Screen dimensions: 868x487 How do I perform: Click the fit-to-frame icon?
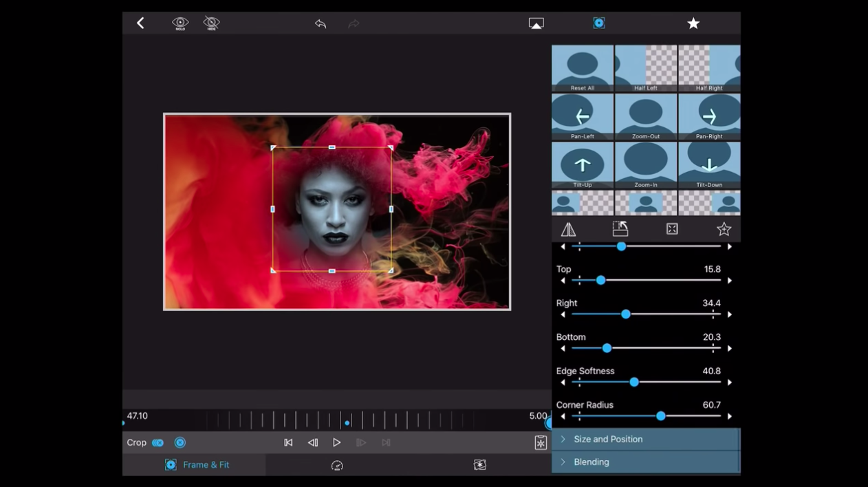pyautogui.click(x=672, y=229)
